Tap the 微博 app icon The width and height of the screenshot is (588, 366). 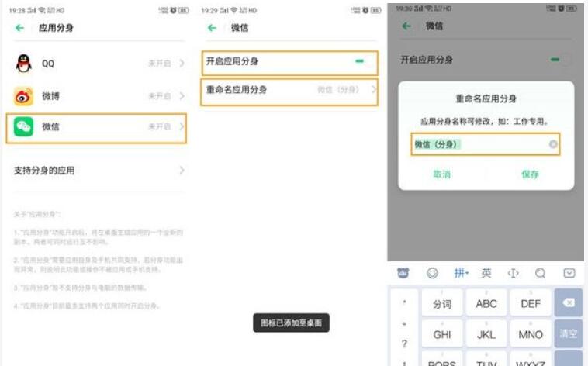(x=23, y=96)
